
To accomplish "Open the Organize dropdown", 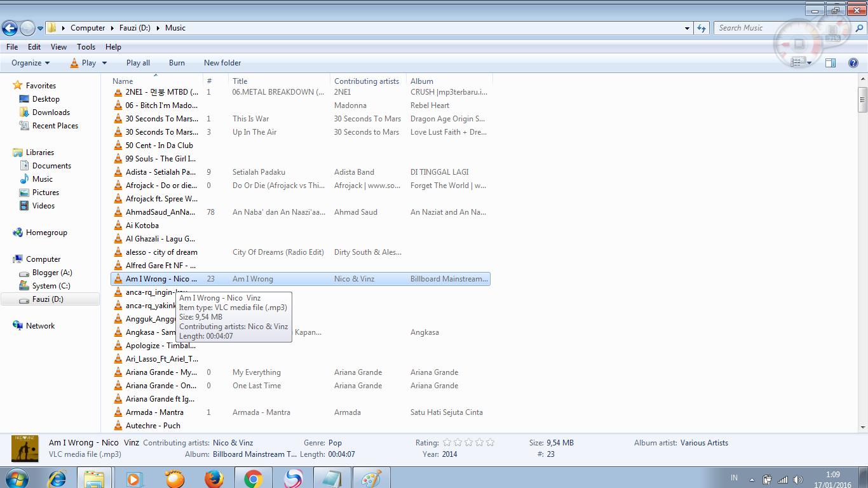I will (x=31, y=63).
